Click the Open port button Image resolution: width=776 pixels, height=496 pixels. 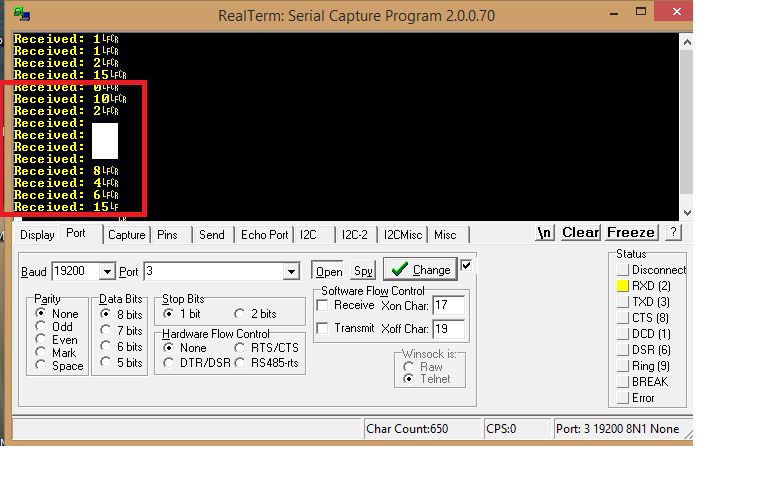(329, 271)
